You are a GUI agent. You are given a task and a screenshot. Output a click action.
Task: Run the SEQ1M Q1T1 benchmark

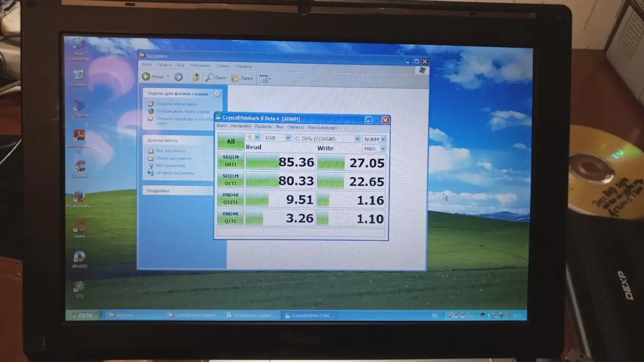[230, 179]
